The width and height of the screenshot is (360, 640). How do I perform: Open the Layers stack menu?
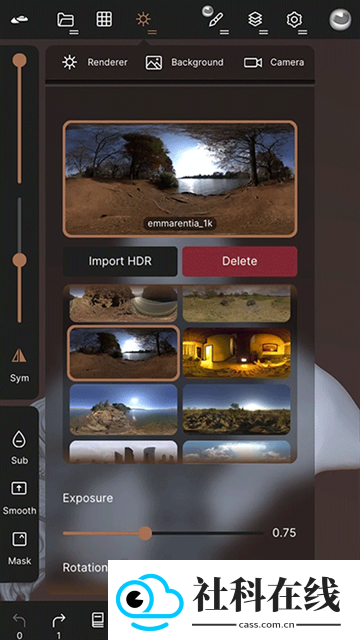255,19
